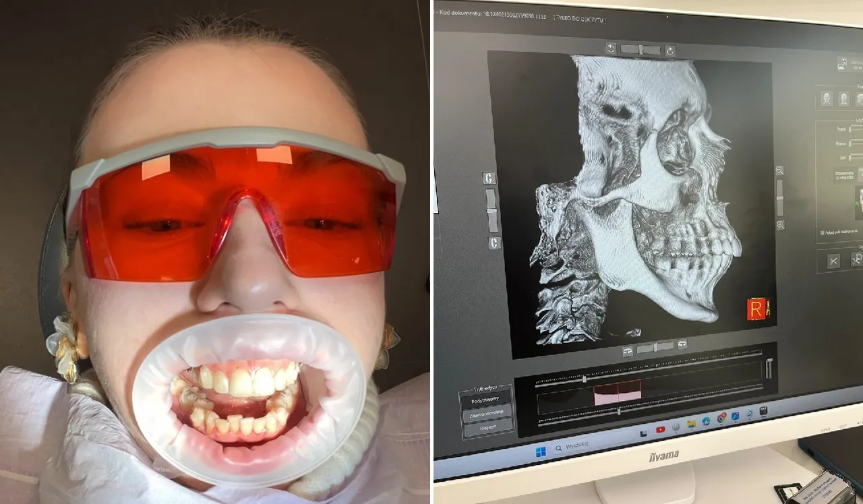Select Podstawowy edit mode
863x504 pixels.
486,400
